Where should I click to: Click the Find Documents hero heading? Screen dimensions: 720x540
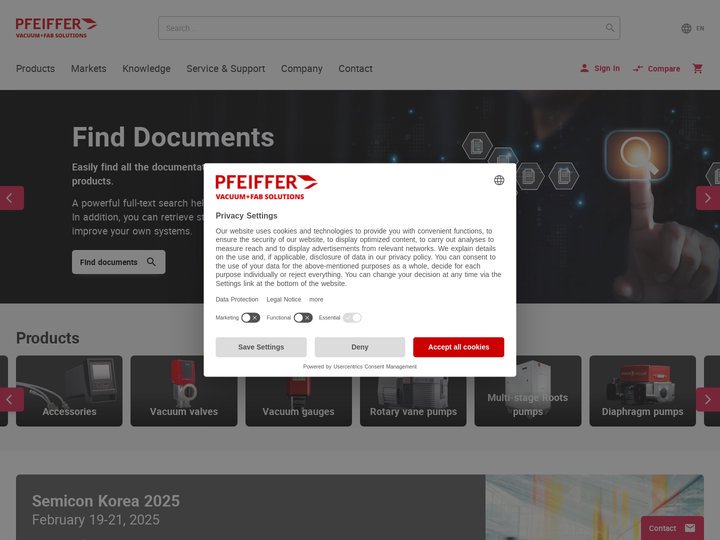(x=173, y=137)
